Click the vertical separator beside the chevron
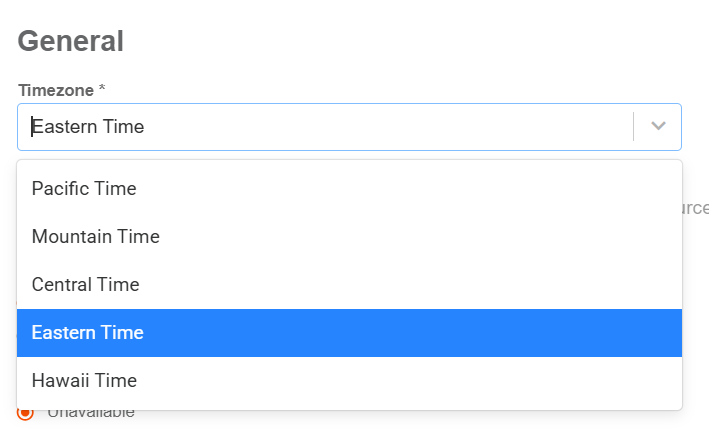 pos(634,127)
